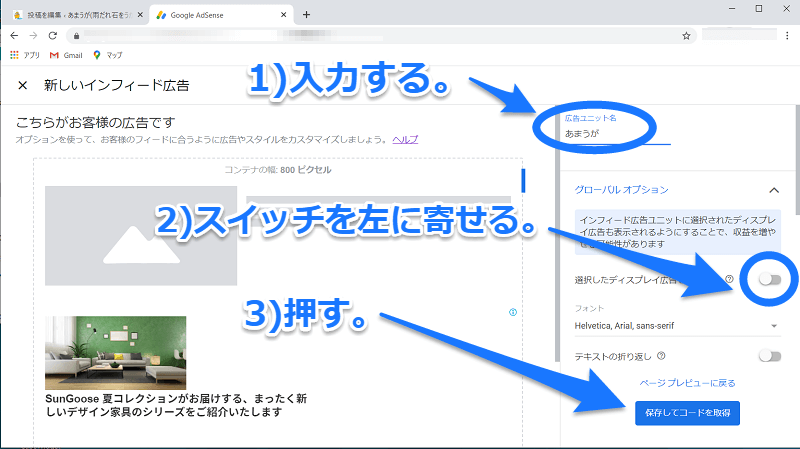Open the Gmail bookmark

coord(65,54)
